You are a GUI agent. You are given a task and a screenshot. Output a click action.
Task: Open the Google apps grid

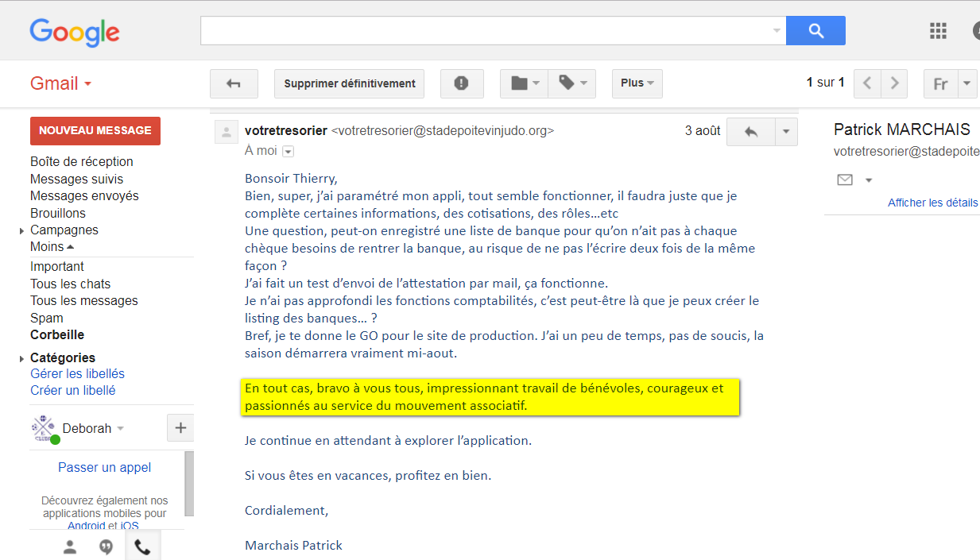938,31
